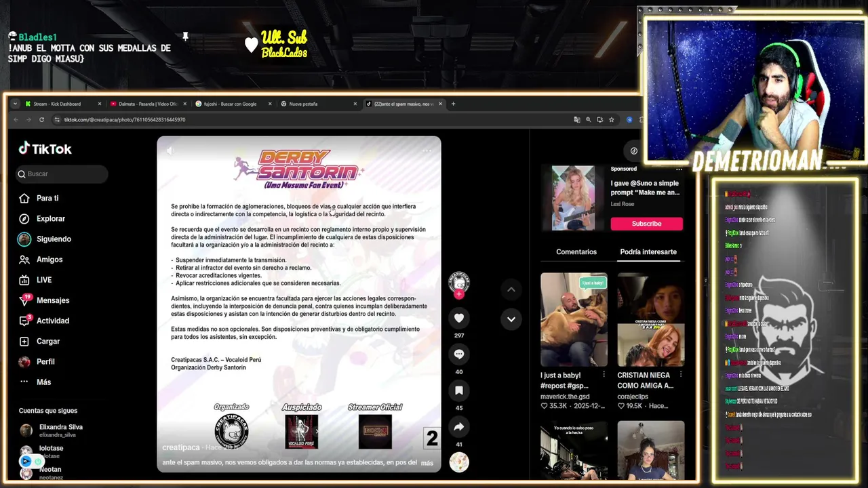Screen dimensions: 868x488
Task: Open the Lexi Rose sponsored thumbnail
Action: [573, 198]
